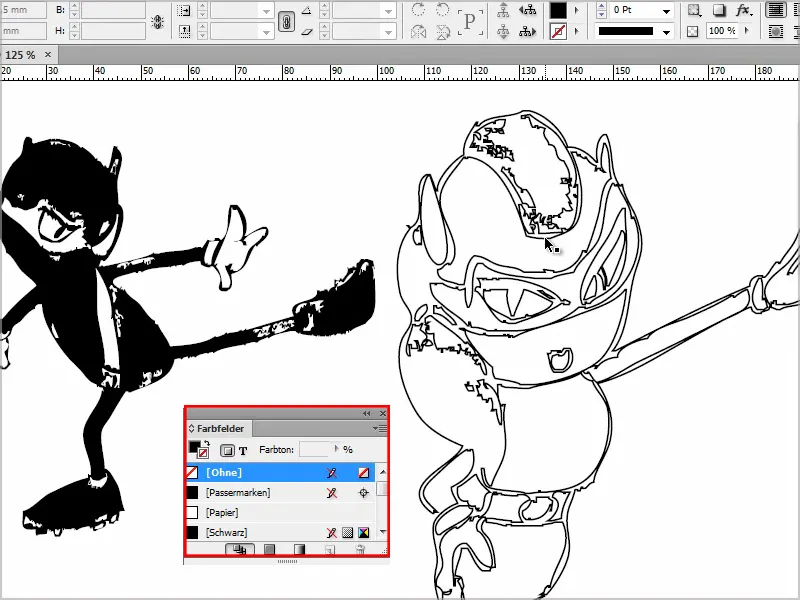Flip the object vertically

point(443,32)
